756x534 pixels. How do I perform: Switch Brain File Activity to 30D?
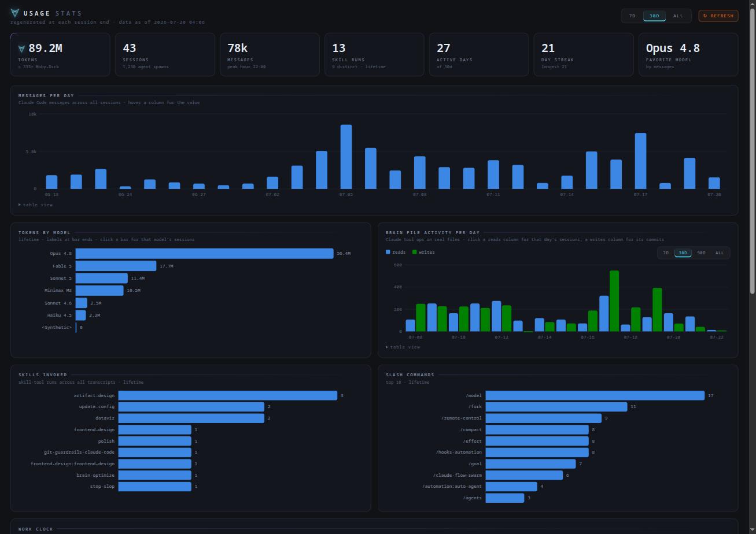coord(683,253)
